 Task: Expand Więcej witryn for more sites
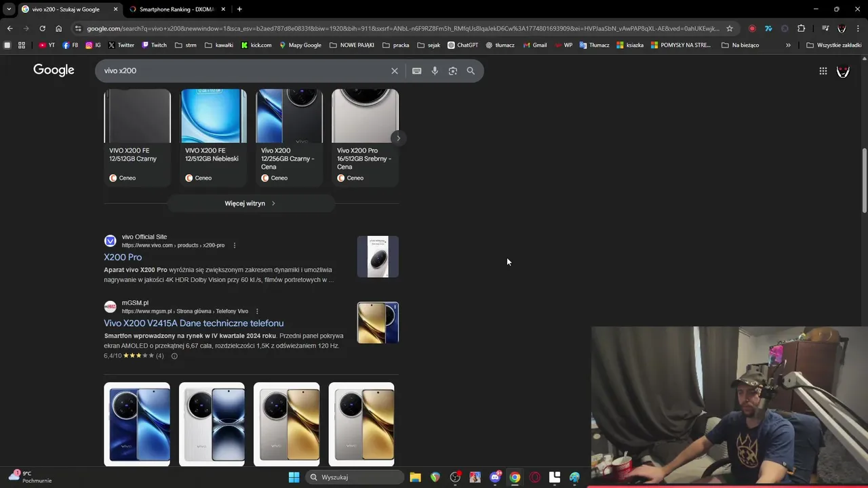251,203
